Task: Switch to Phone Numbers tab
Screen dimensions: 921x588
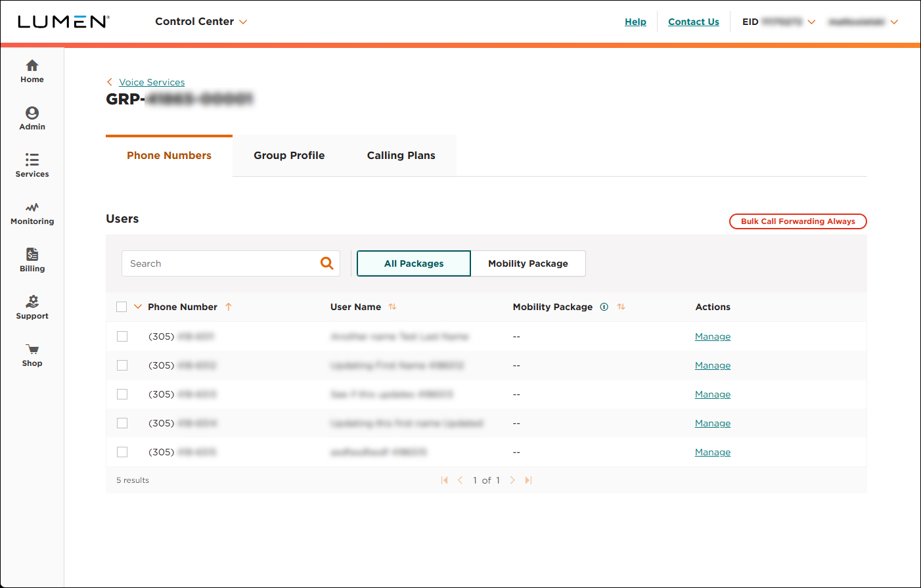Action: click(169, 156)
